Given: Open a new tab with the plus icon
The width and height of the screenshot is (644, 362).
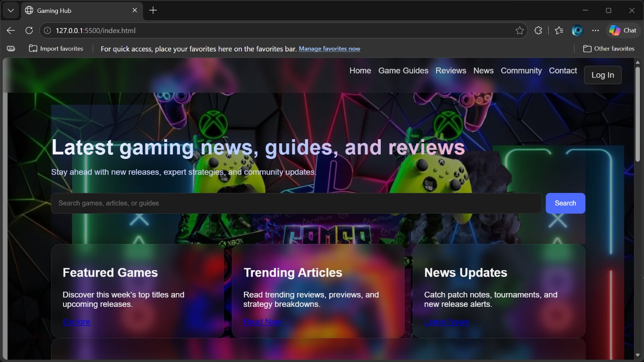Looking at the screenshot, I should click(153, 10).
